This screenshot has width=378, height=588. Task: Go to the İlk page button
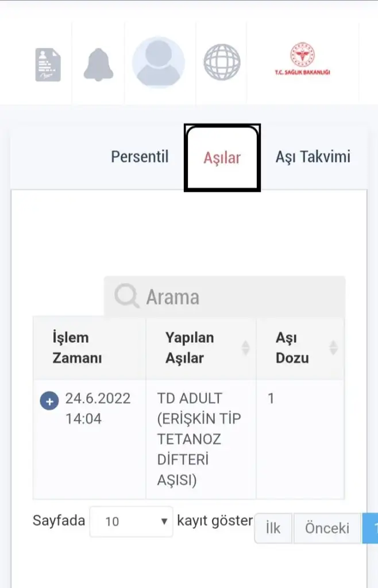point(273,528)
